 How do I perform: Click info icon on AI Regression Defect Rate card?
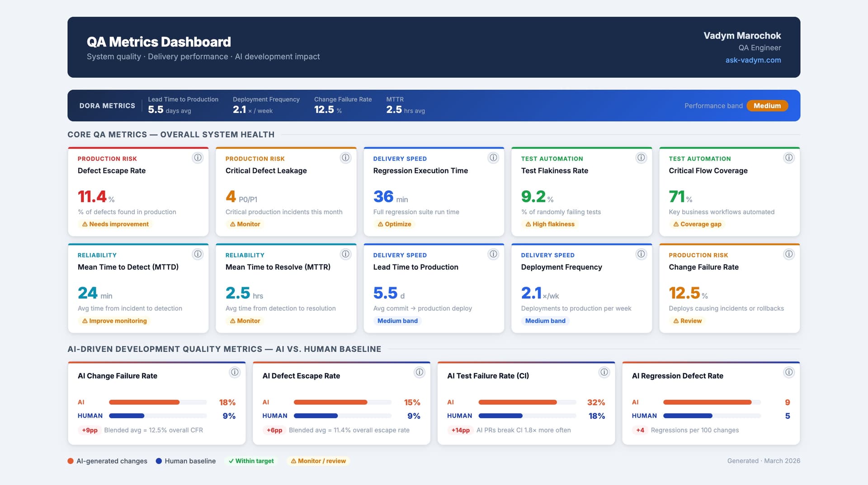point(789,372)
